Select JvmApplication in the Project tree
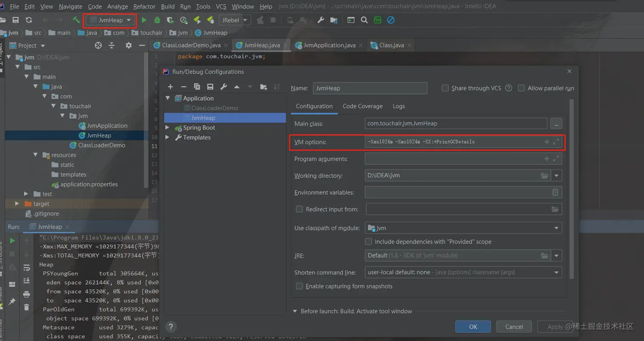The image size is (644, 341). pos(107,126)
